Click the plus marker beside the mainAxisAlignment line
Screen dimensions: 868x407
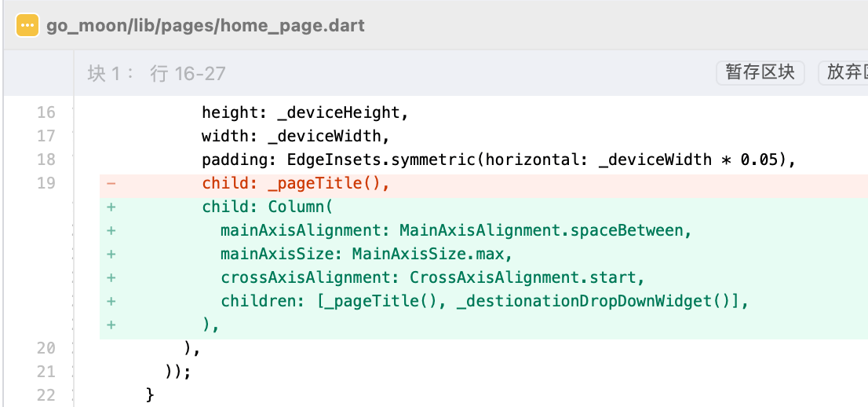click(111, 230)
